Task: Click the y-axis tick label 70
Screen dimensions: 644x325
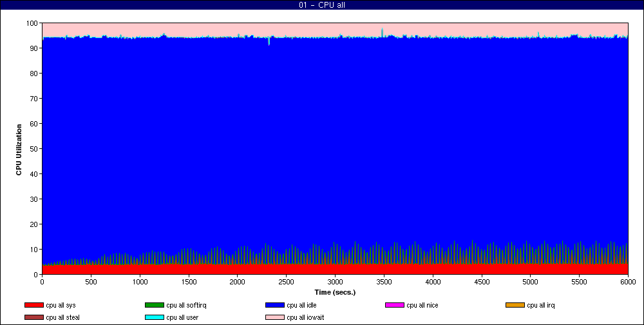Action: (x=34, y=99)
